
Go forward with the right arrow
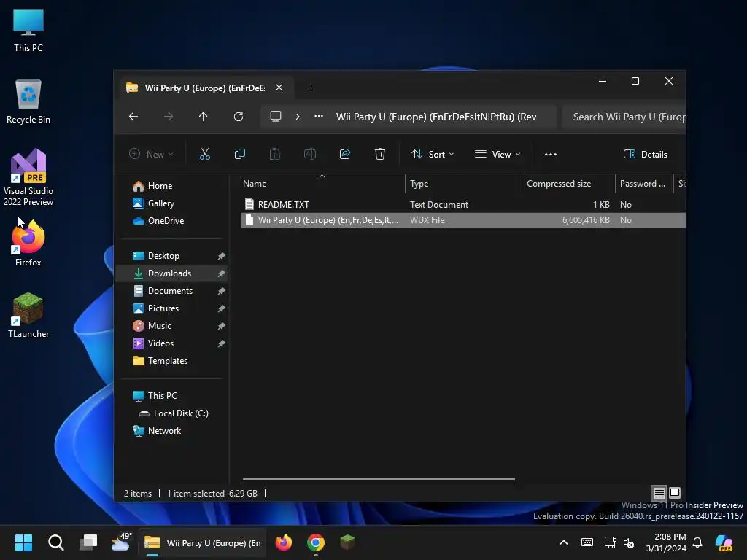169,117
